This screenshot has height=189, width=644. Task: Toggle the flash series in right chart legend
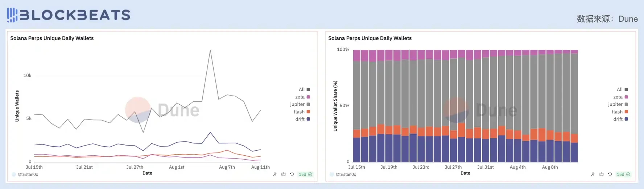(x=620, y=112)
